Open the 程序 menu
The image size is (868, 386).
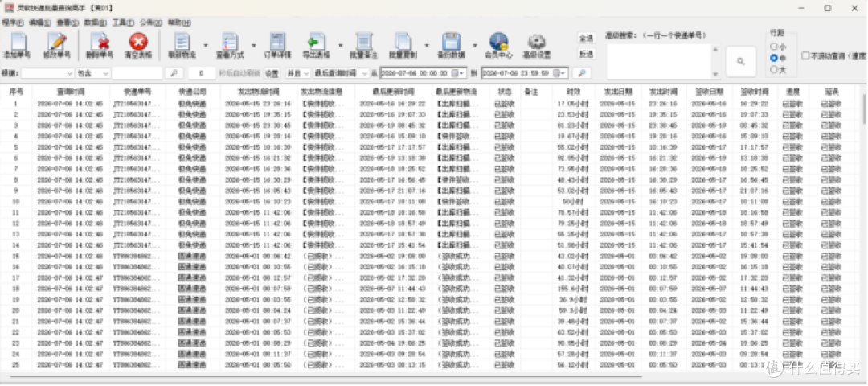pyautogui.click(x=13, y=23)
